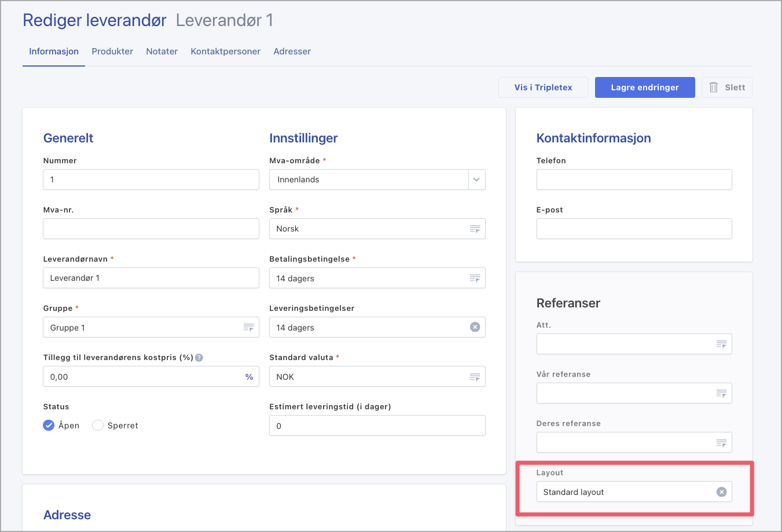The width and height of the screenshot is (782, 532).
Task: Click the Telefon input field
Action: click(x=634, y=179)
